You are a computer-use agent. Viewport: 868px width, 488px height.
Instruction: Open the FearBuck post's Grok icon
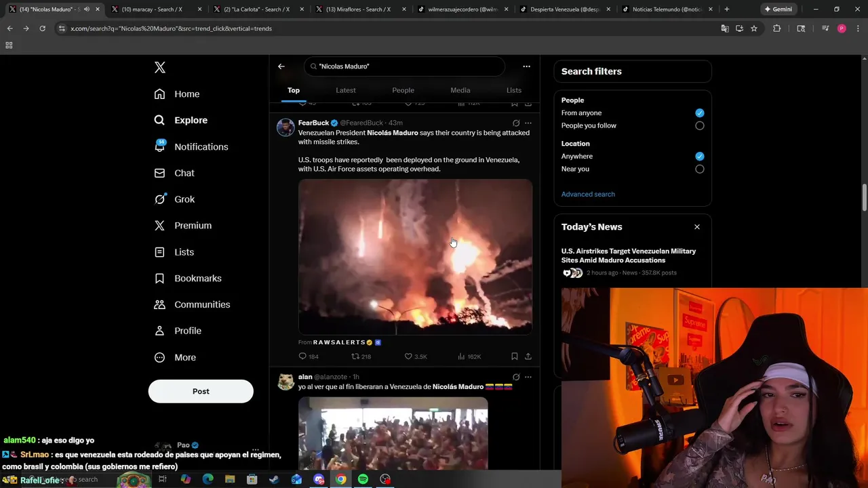click(516, 123)
